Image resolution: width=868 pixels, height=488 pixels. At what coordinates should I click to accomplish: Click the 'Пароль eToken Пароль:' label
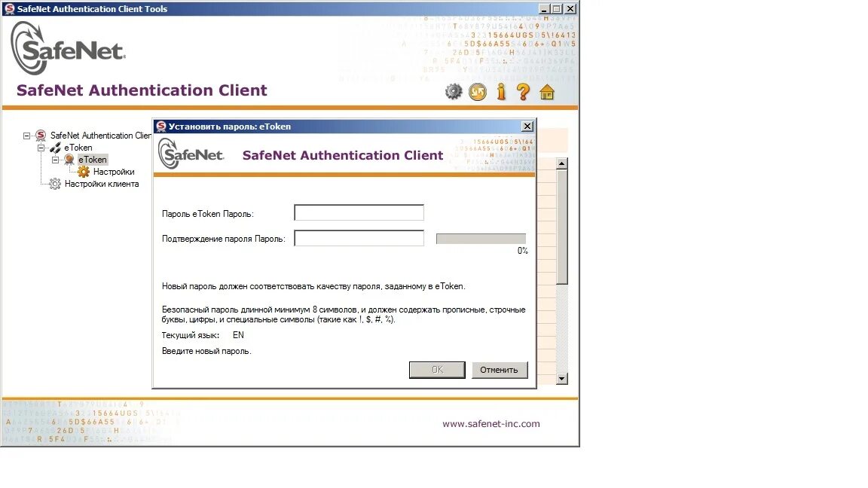pyautogui.click(x=208, y=214)
